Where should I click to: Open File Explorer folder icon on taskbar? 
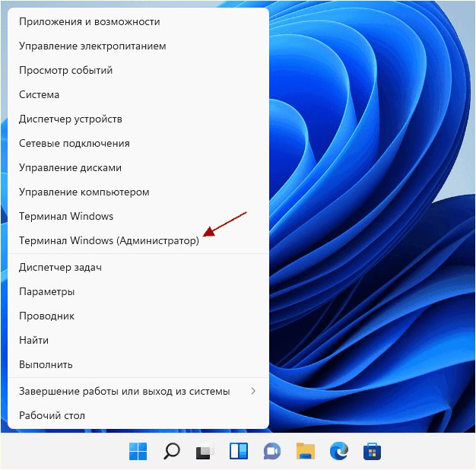coord(306,451)
